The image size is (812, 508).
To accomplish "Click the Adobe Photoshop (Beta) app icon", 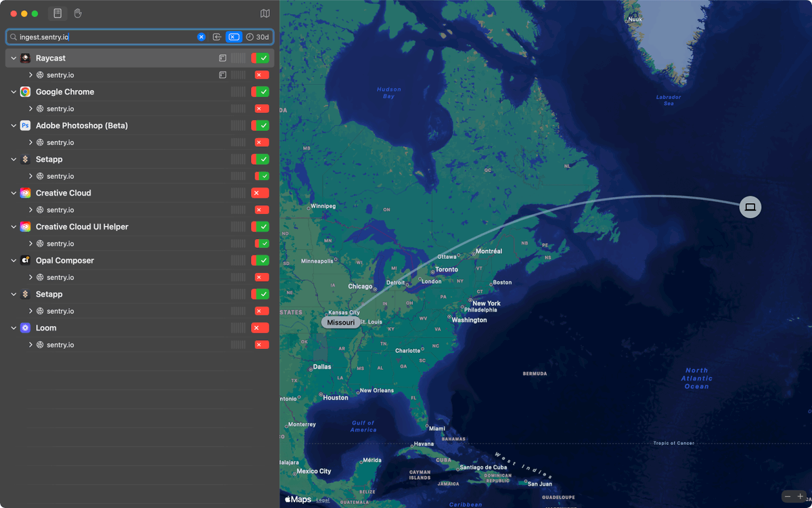I will coord(25,125).
